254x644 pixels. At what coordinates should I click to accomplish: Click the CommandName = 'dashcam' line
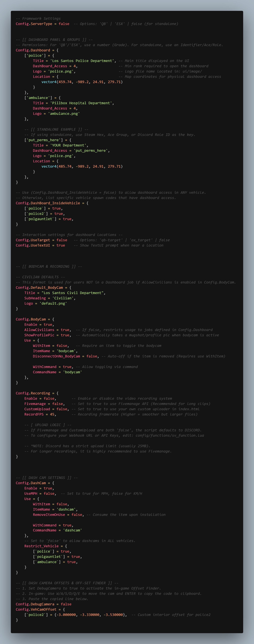pos(58,530)
